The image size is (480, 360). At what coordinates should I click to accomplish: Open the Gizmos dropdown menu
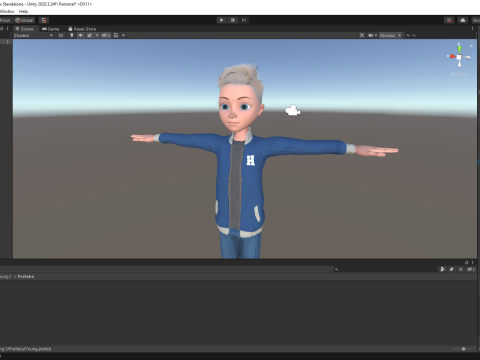[x=390, y=35]
